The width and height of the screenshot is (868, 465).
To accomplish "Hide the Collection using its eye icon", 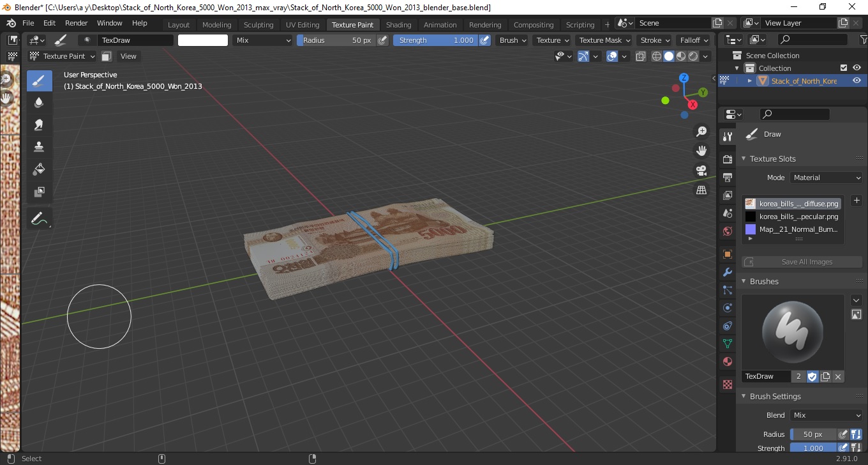I will point(857,68).
